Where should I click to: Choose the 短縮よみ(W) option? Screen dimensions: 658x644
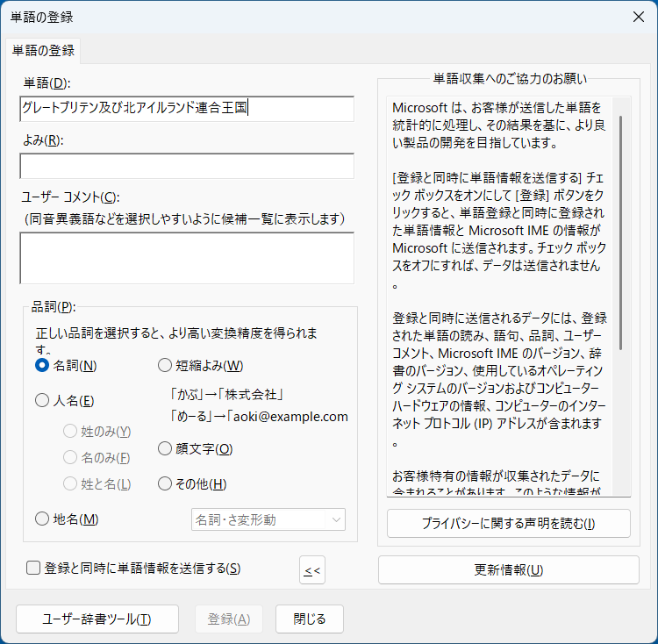[165, 366]
